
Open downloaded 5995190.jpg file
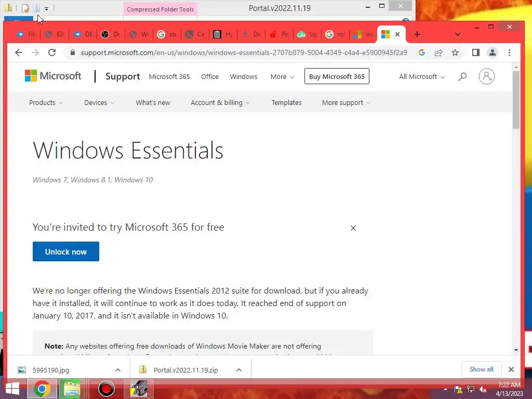pyautogui.click(x=51, y=370)
